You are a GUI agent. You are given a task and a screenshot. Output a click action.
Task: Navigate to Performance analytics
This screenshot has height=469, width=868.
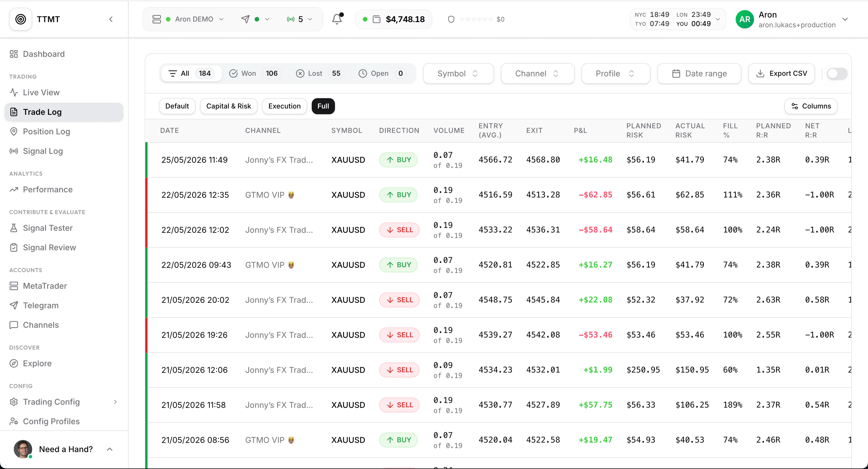pos(64,189)
